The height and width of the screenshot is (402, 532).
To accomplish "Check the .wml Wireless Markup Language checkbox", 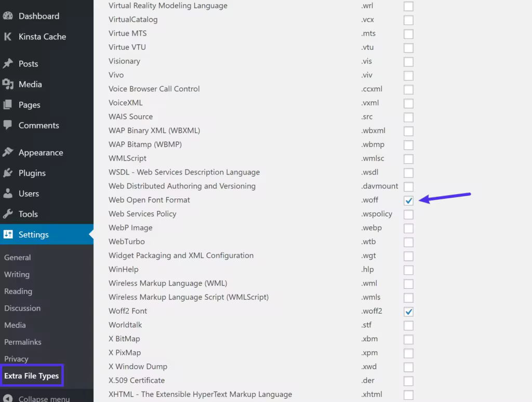I will (x=408, y=284).
